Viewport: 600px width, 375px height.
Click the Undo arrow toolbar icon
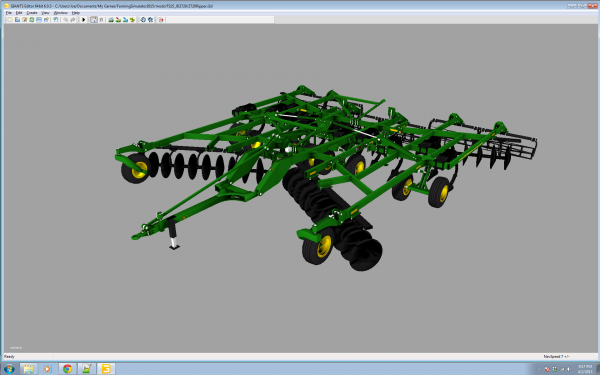tap(65, 20)
